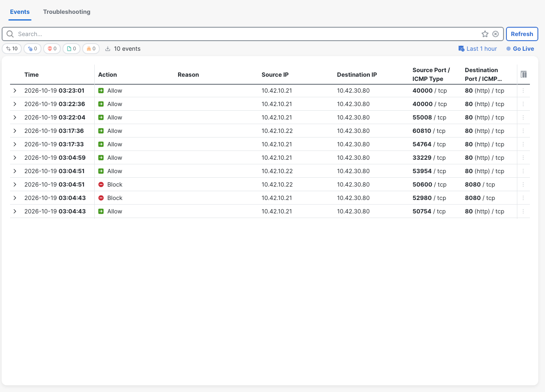The image size is (545, 392).
Task: Expand the 03:22:36 event row
Action: coord(15,104)
